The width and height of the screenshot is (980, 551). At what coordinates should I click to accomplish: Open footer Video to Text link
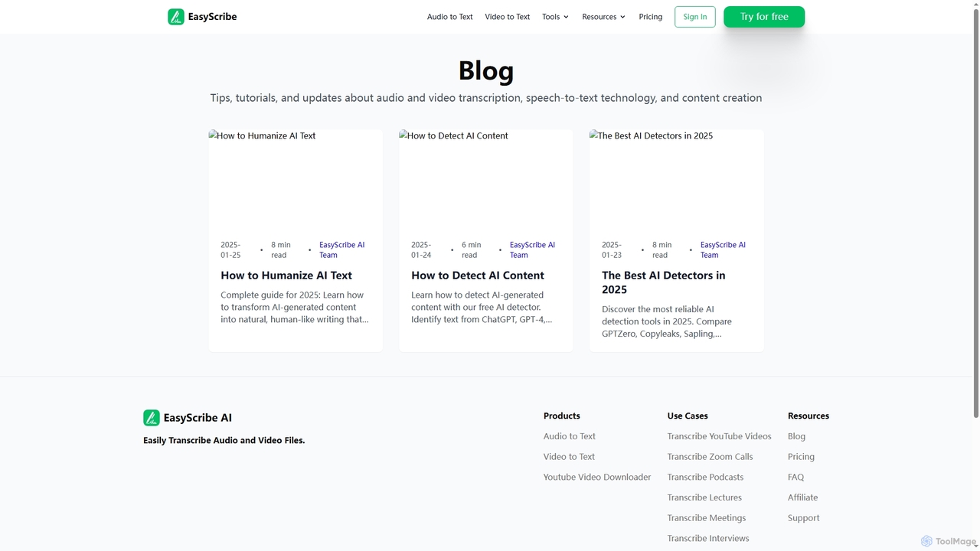coord(569,457)
